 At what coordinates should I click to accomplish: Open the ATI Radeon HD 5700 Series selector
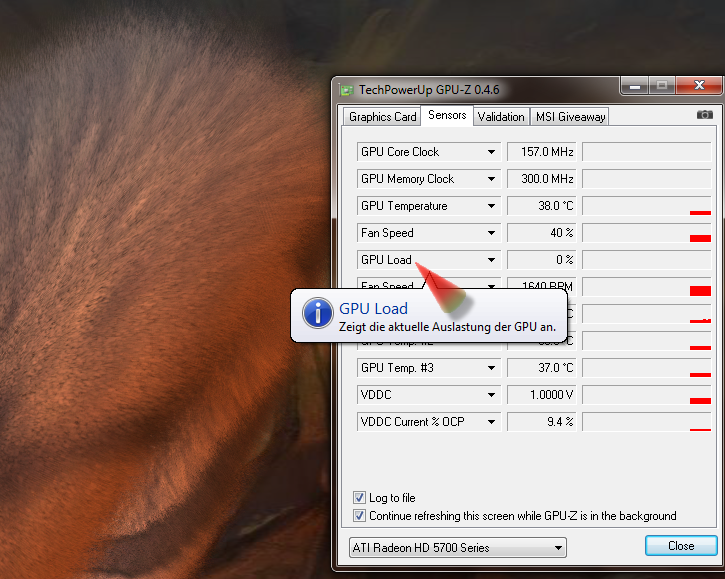pyautogui.click(x=458, y=548)
